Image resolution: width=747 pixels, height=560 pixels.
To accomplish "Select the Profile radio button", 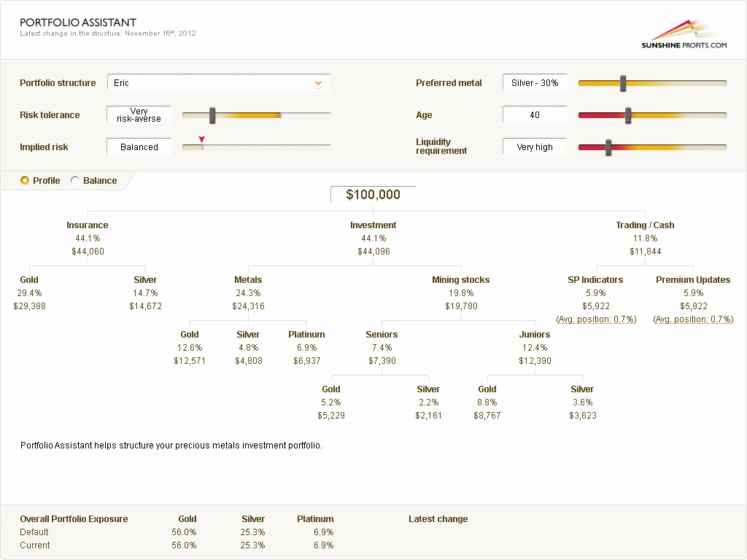I will 25,181.
